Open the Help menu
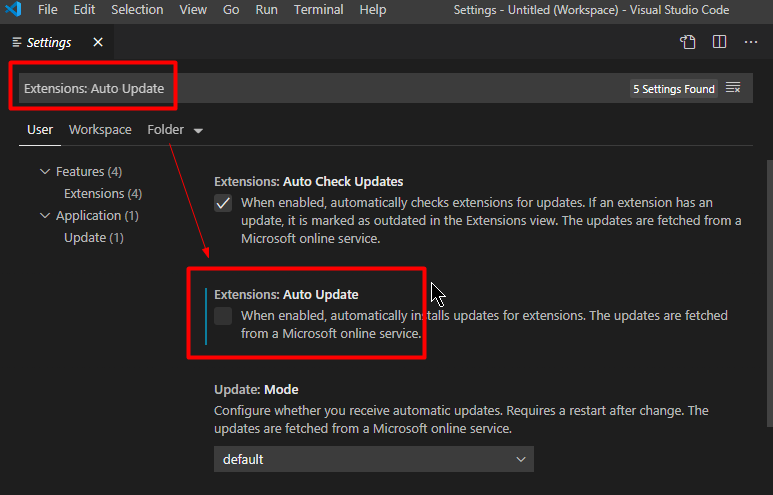Screen dimensions: 773x495 coord(373,9)
